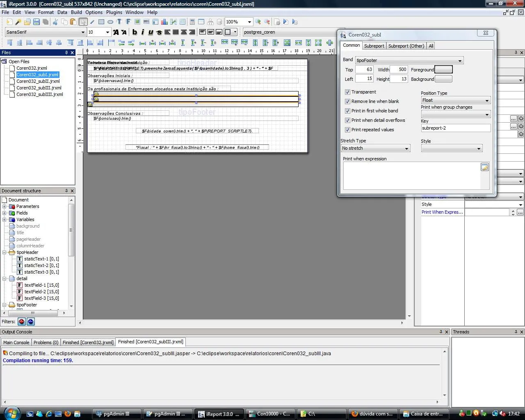Toggle Remove line when blank
Screen dimensions: 525x420
pyautogui.click(x=347, y=102)
